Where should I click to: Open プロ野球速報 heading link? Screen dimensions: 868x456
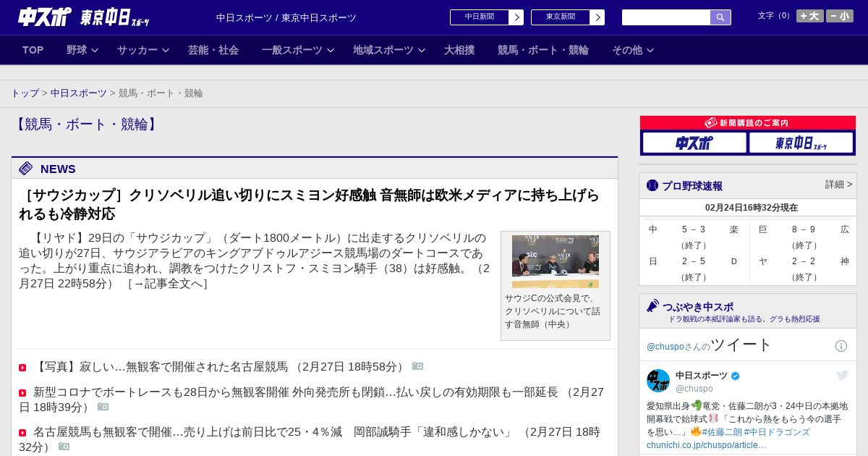click(x=692, y=186)
